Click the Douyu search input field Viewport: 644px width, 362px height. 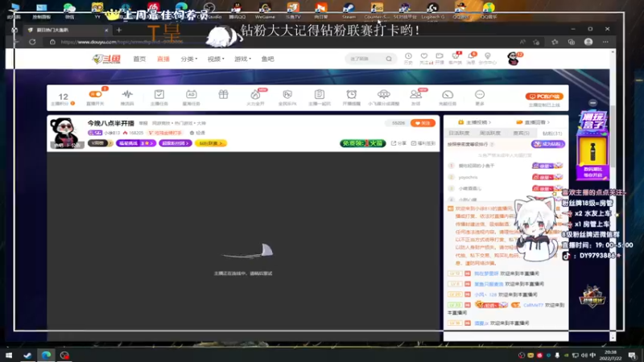point(365,59)
